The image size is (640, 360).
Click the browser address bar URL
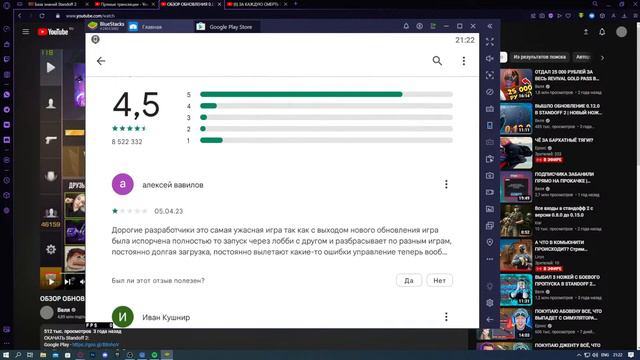[90, 16]
